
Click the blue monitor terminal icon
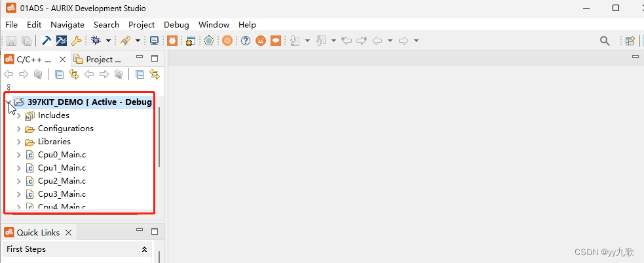[155, 41]
